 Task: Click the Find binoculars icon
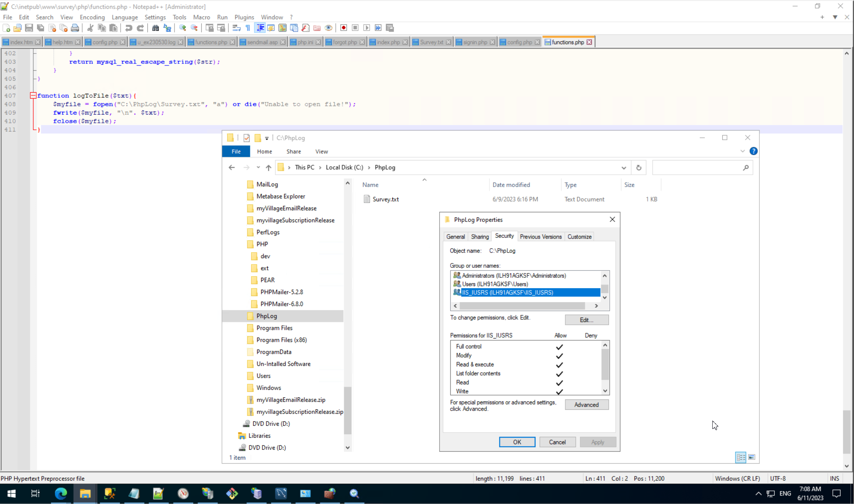tap(155, 28)
